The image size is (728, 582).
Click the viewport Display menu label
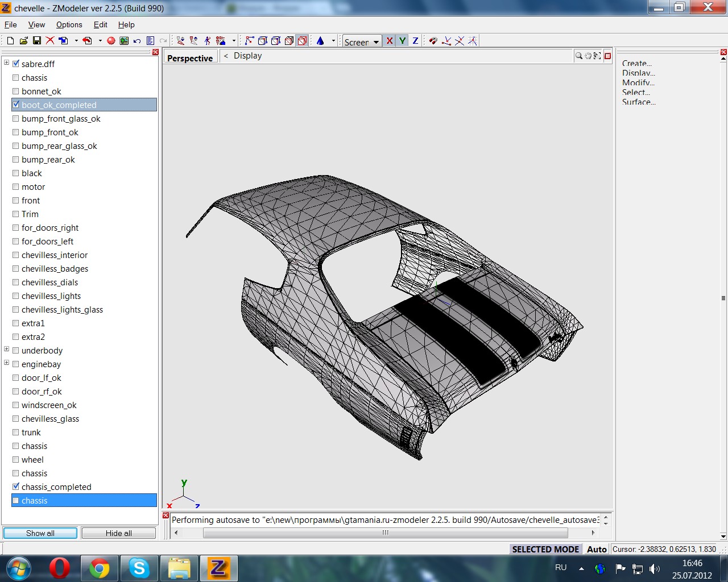coord(248,56)
